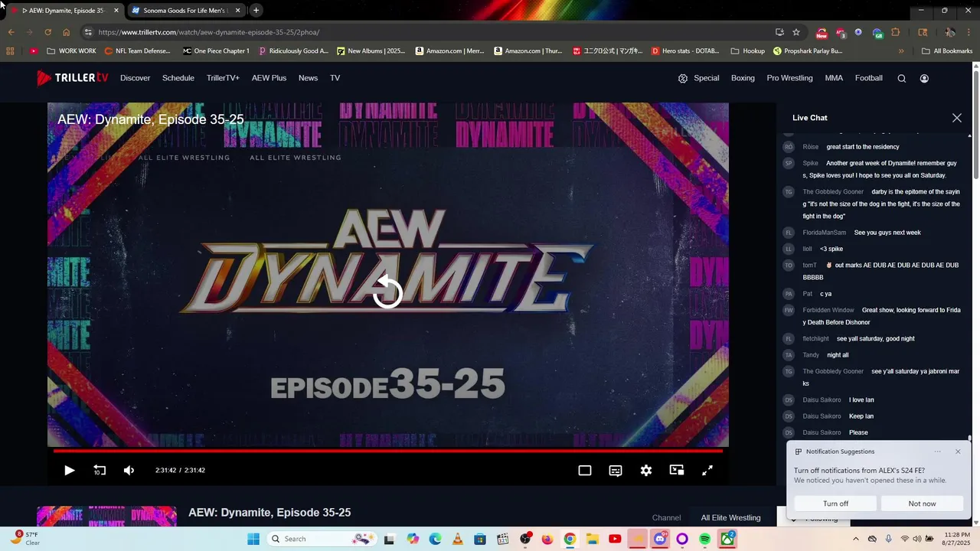The width and height of the screenshot is (980, 551).
Task: Toggle theater mode in the player
Action: [x=585, y=470]
